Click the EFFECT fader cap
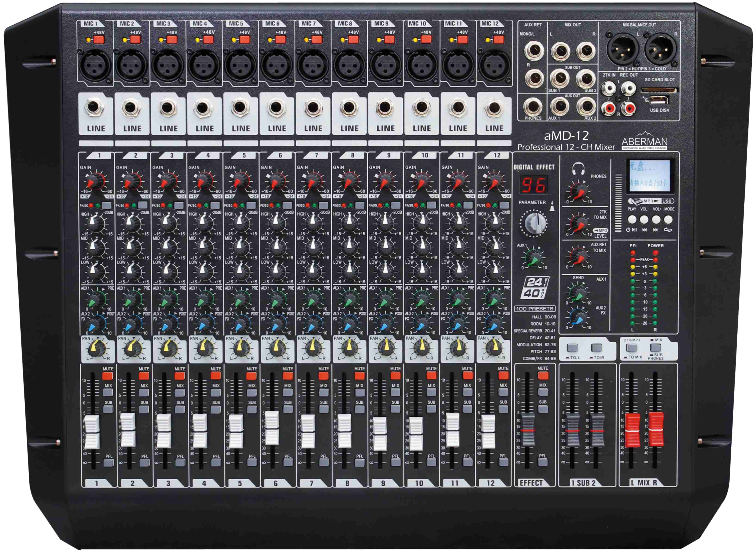 tap(528, 431)
